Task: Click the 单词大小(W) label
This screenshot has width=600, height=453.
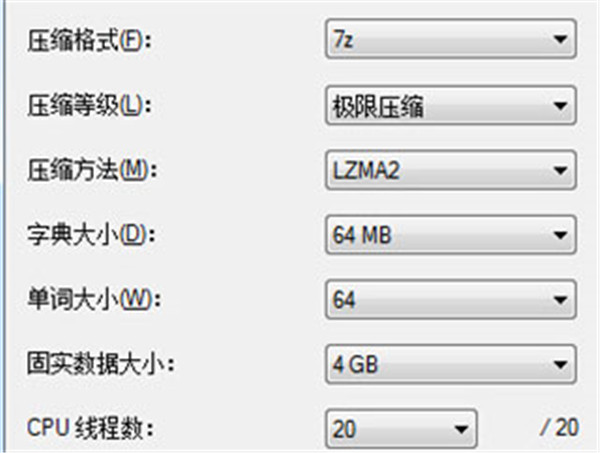Action: click(x=94, y=300)
